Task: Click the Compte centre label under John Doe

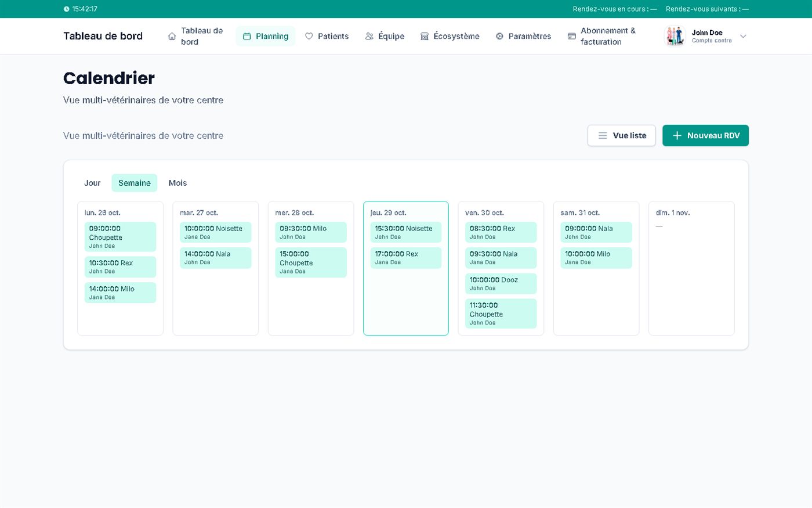Action: 712,41
